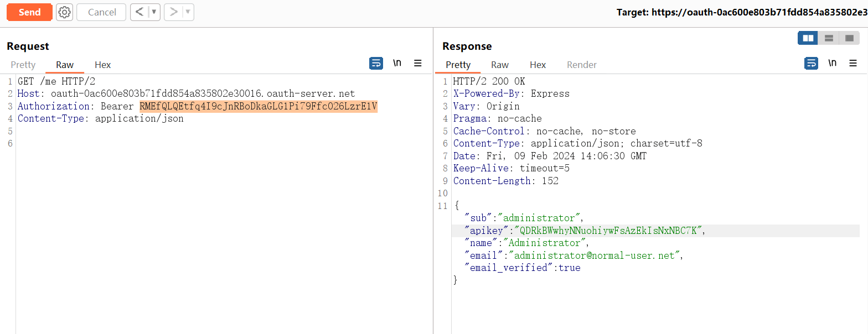Toggle word wrap icon in Request panel
The width and height of the screenshot is (868, 334).
pos(376,63)
